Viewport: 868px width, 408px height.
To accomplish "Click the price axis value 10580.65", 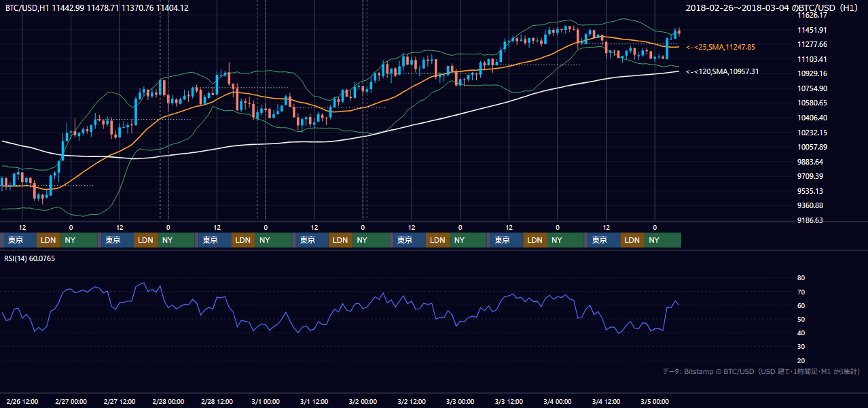I will [x=812, y=103].
